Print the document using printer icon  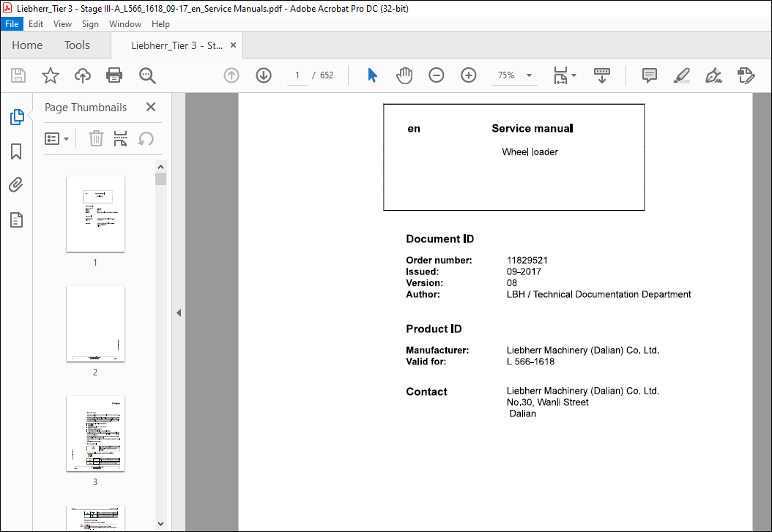[114, 75]
